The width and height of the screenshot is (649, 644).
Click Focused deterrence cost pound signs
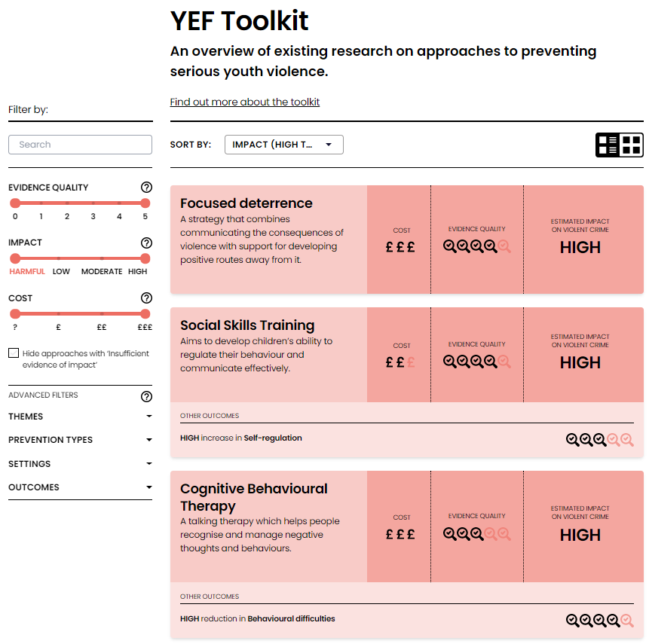400,246
